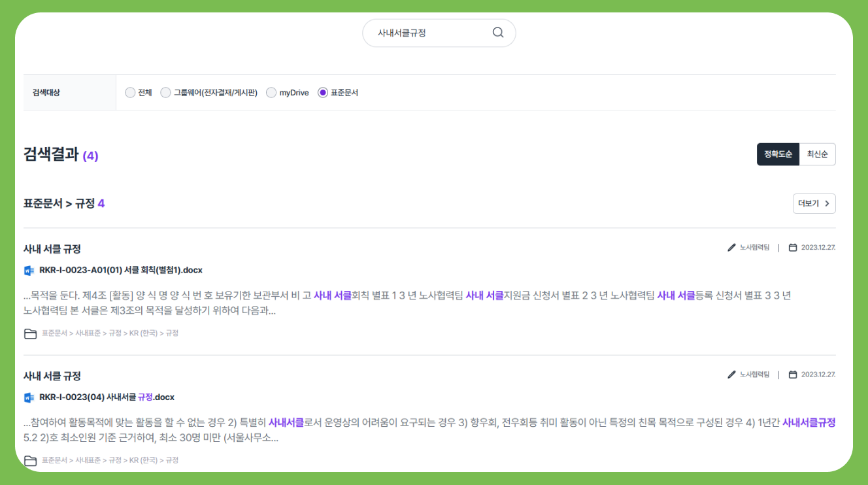This screenshot has height=485, width=868.
Task: Select the 표준문서 radio button
Action: click(322, 93)
